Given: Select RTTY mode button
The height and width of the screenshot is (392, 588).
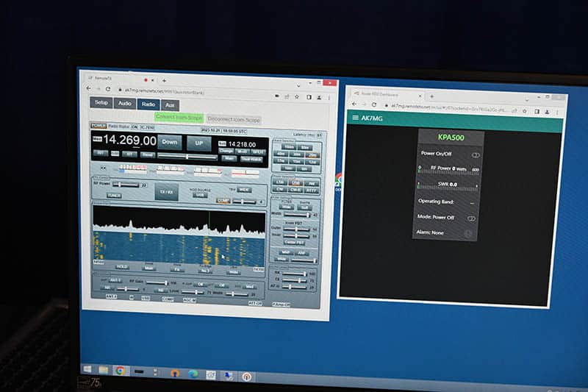Looking at the screenshot, I should coord(311,190).
